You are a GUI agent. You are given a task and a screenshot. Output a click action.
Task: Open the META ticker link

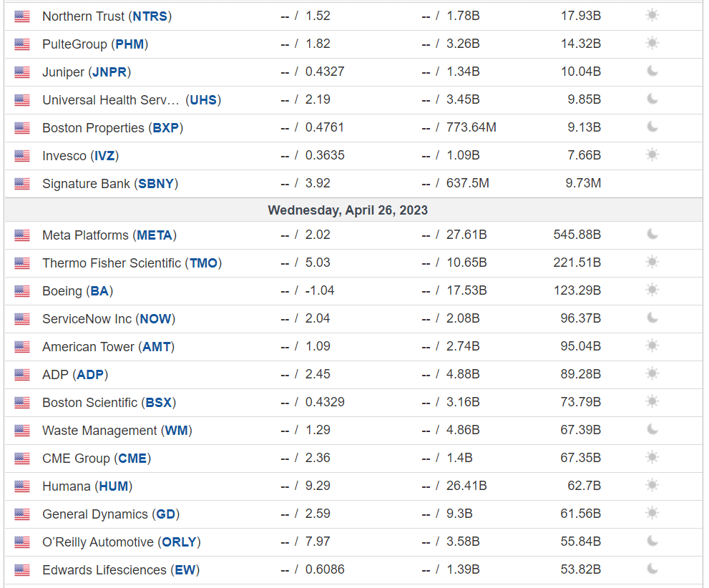pos(155,235)
